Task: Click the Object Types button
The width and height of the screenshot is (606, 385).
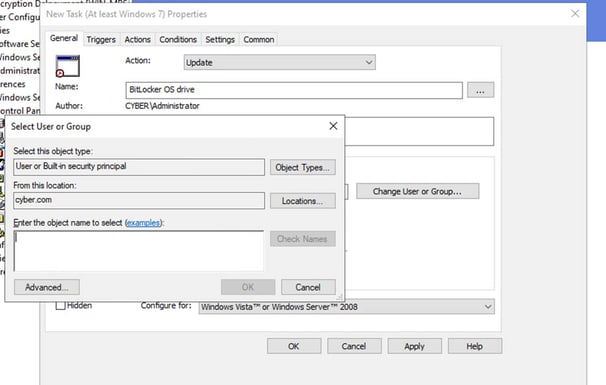Action: 303,167
